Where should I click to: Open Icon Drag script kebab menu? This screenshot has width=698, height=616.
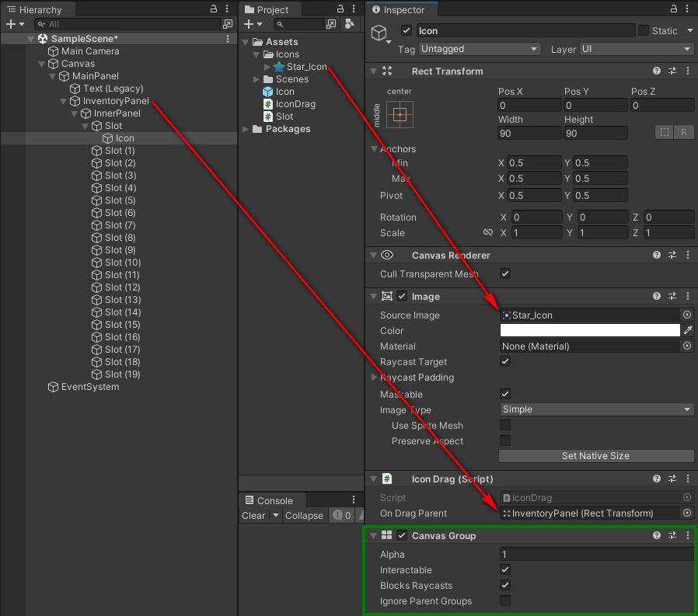pos(688,479)
